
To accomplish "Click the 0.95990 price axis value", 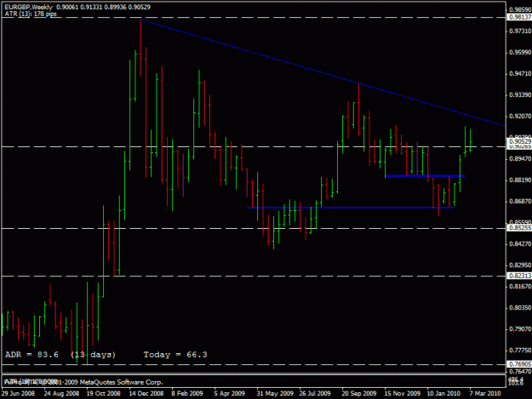I will 520,53.
